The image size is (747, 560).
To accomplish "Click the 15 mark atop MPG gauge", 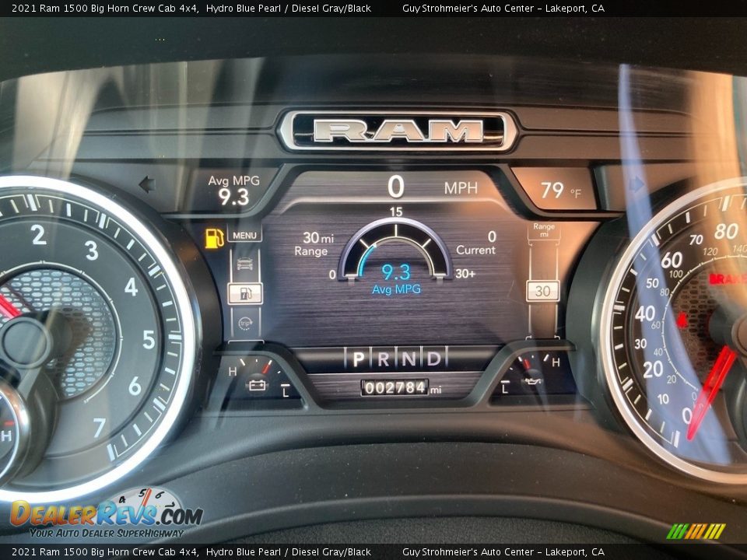I will pos(396,212).
